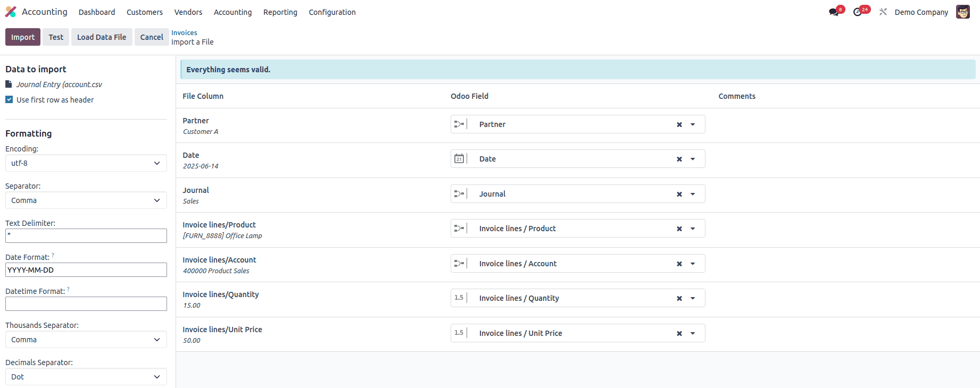Viewport: 980px width, 388px height.
Task: Click the 'Everything seems valid.' message
Action: tap(228, 70)
